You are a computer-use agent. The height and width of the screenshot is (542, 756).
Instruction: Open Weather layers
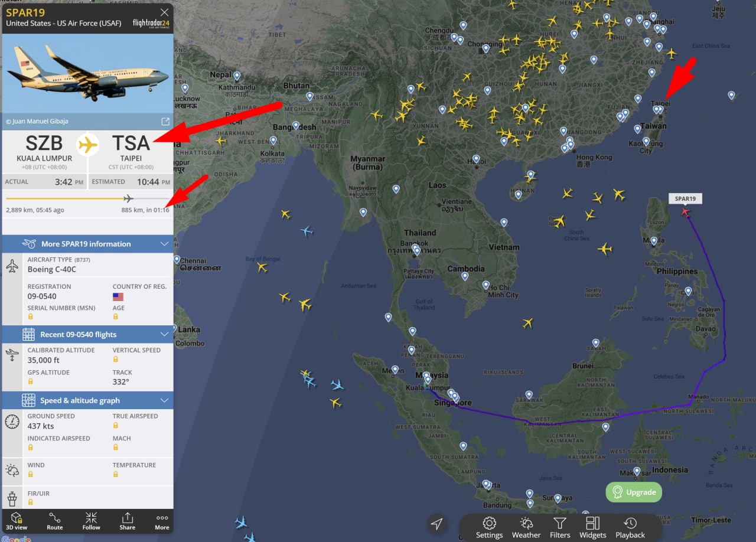pyautogui.click(x=526, y=527)
